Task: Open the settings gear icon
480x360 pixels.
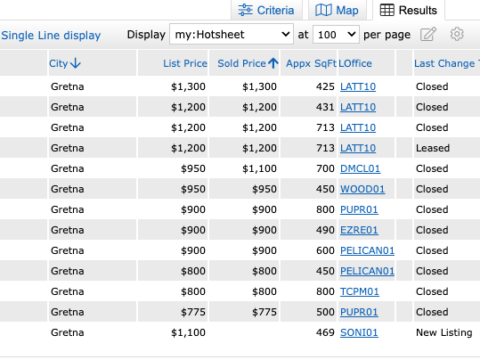Action: (457, 34)
